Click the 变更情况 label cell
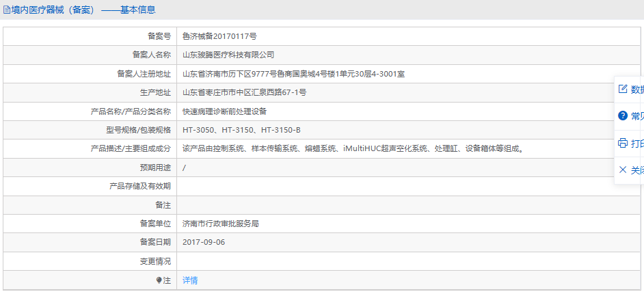The image size is (644, 294). 90,261
